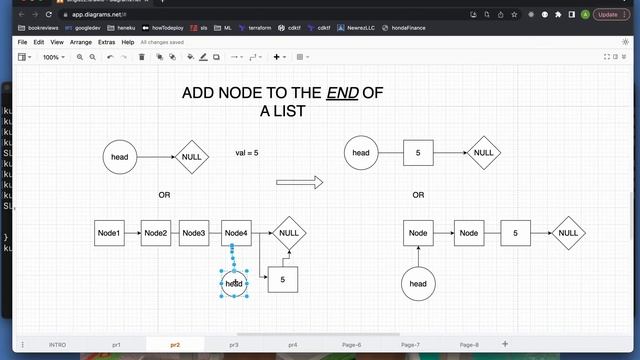Click the Zoom Out magnifier icon
The image size is (640, 360).
coord(93,57)
